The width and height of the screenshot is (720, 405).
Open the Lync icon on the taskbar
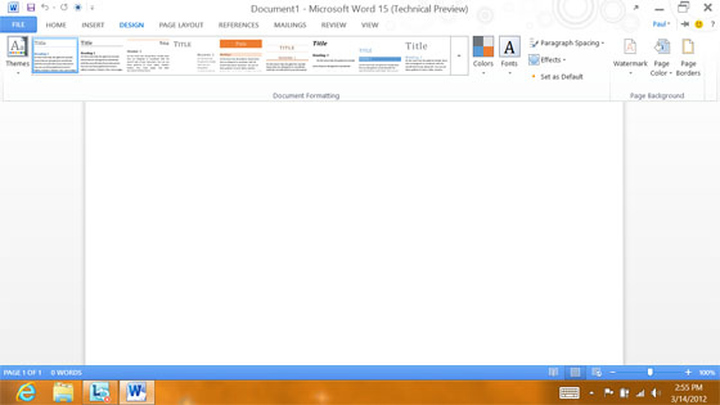click(x=99, y=392)
